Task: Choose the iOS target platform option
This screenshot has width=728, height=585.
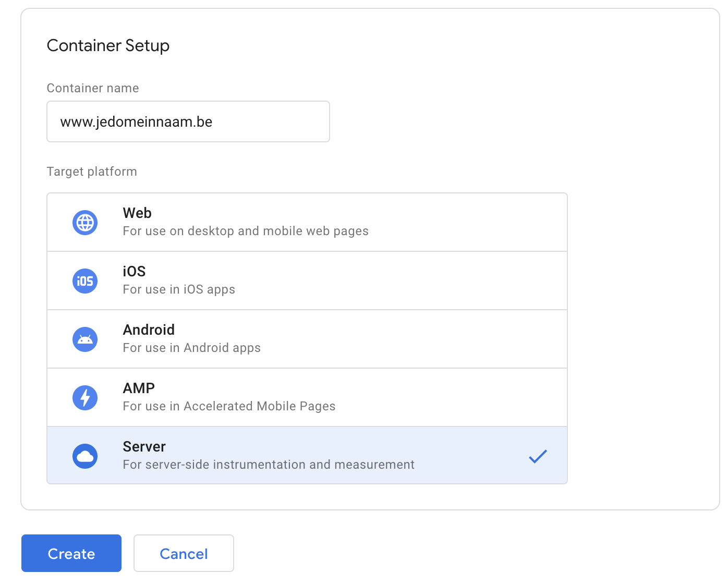Action: (x=134, y=272)
